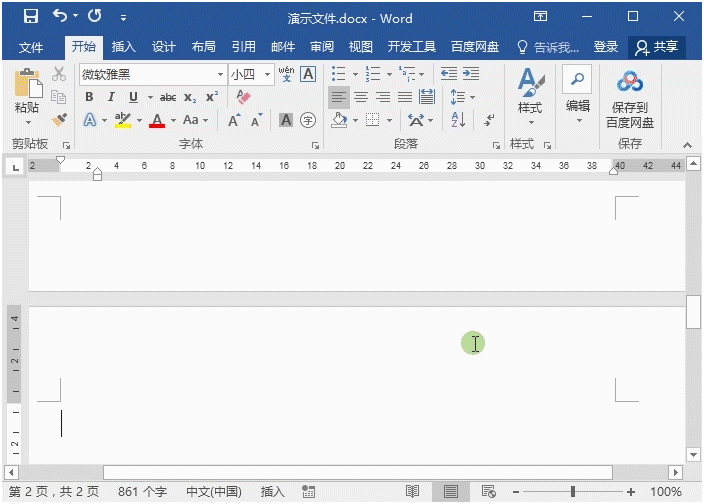Click the Justify alignment icon
Screen dimensions: 704x504
(x=405, y=96)
